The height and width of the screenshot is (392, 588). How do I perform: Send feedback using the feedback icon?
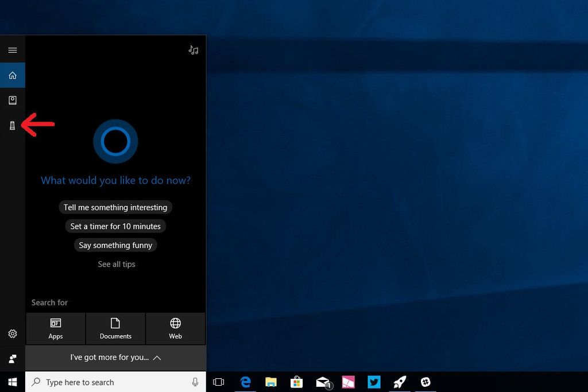tap(12, 358)
